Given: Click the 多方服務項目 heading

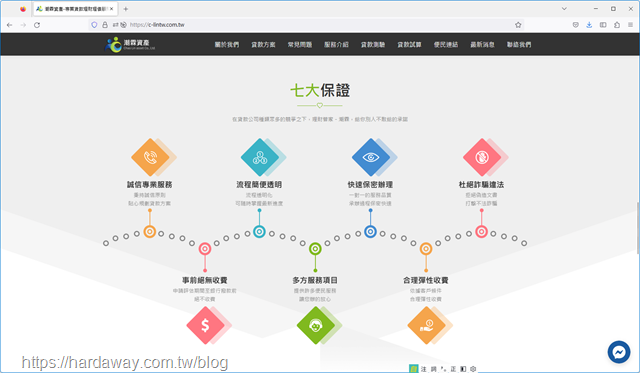Looking at the screenshot, I should [315, 280].
